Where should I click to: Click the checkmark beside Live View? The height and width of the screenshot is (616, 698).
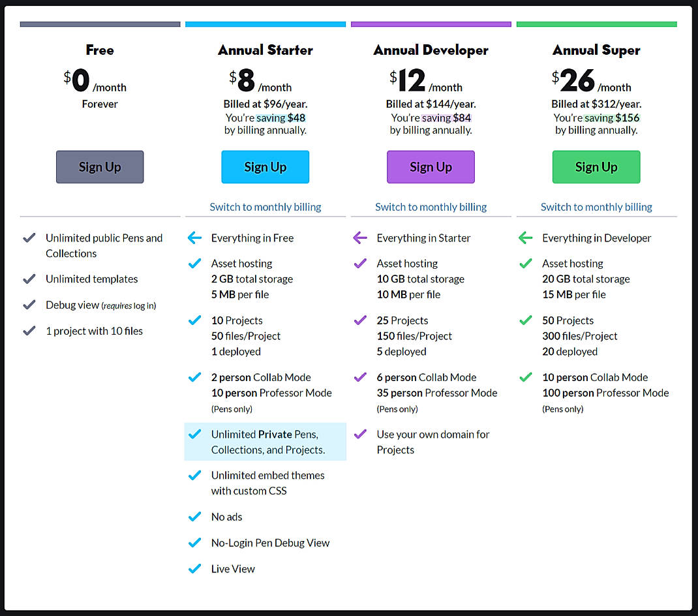tap(194, 568)
